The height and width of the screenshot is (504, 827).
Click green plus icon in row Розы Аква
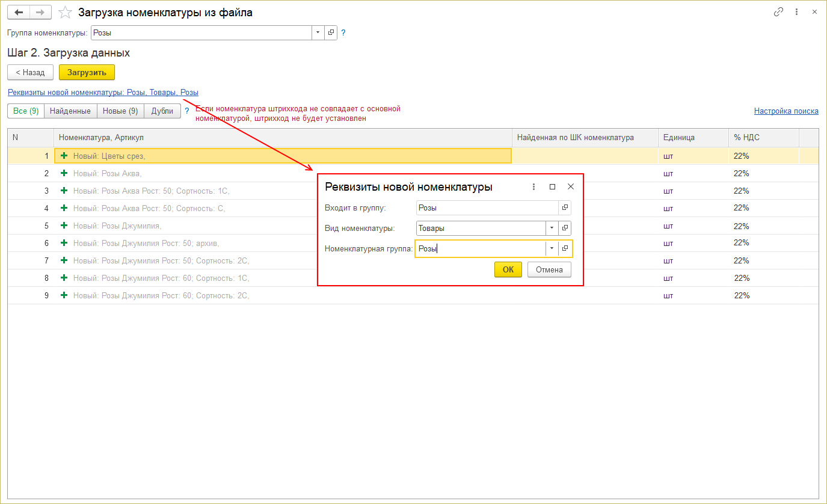[x=64, y=173]
